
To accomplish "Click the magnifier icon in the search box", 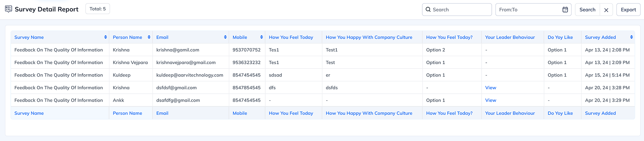I will click(x=428, y=9).
